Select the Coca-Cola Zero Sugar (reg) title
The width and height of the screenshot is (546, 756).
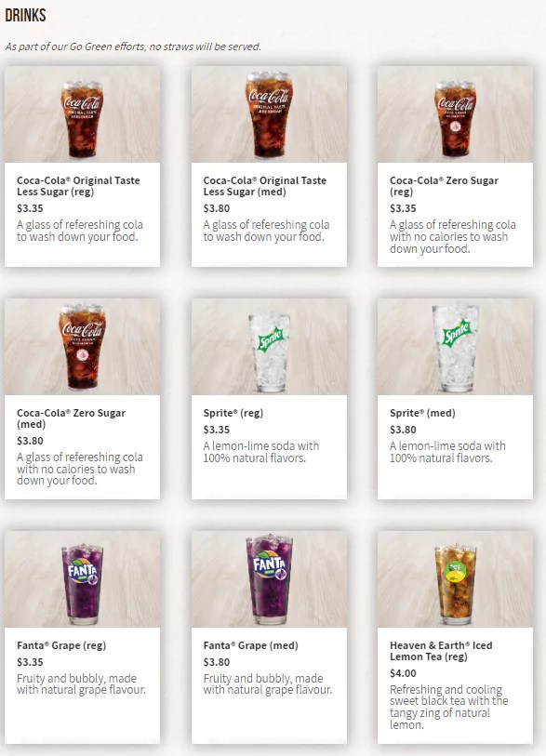444,186
